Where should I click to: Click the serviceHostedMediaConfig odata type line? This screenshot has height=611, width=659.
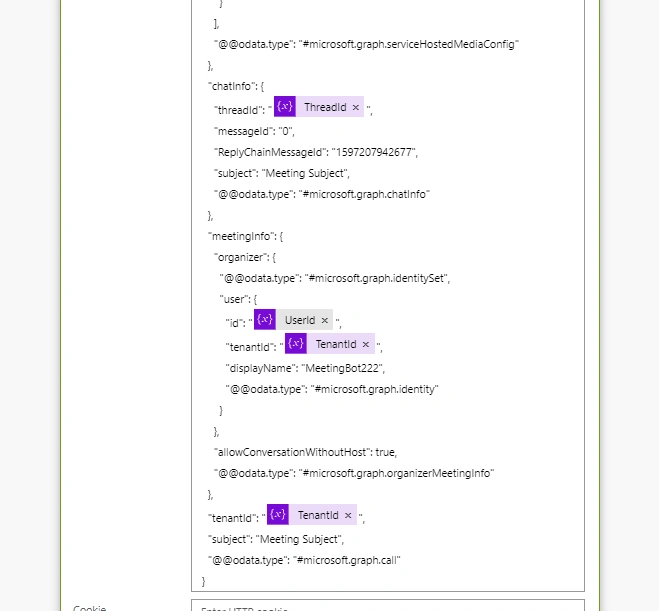(366, 45)
